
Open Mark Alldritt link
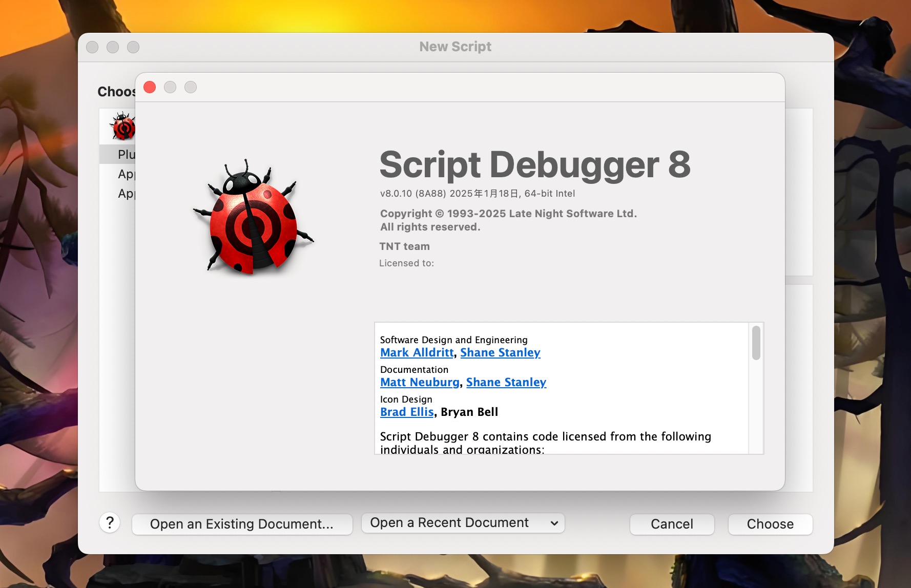(x=417, y=352)
